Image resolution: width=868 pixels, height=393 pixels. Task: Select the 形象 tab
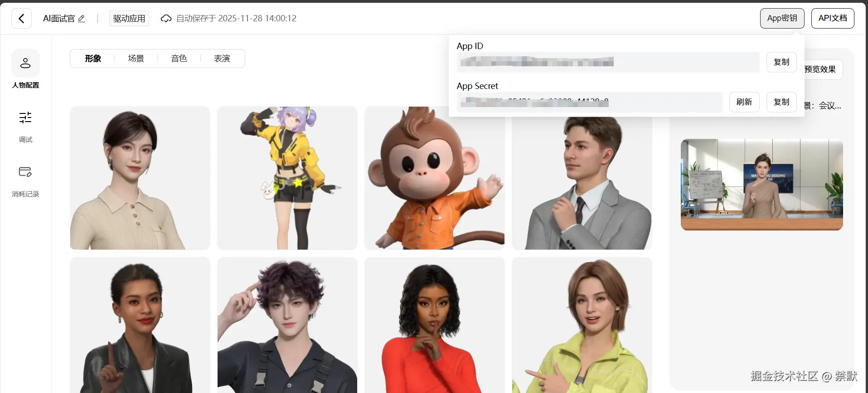click(93, 59)
